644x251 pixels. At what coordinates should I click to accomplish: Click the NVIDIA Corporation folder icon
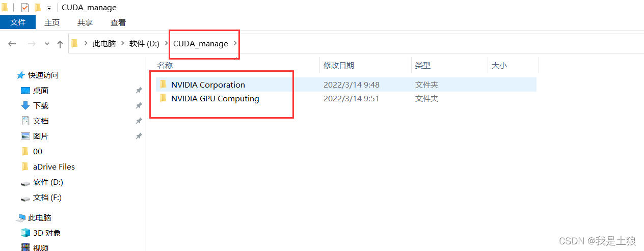(x=163, y=84)
